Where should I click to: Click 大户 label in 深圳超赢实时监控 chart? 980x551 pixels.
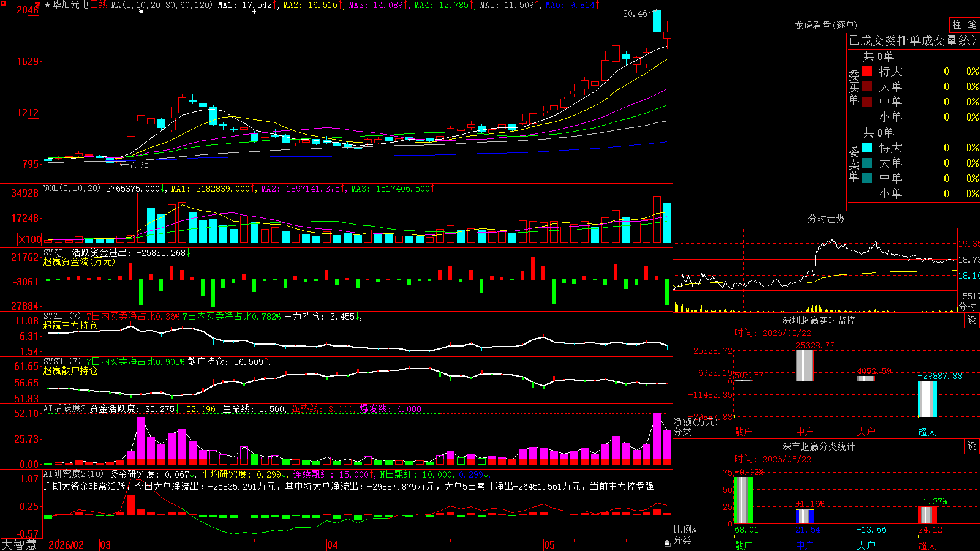[866, 432]
